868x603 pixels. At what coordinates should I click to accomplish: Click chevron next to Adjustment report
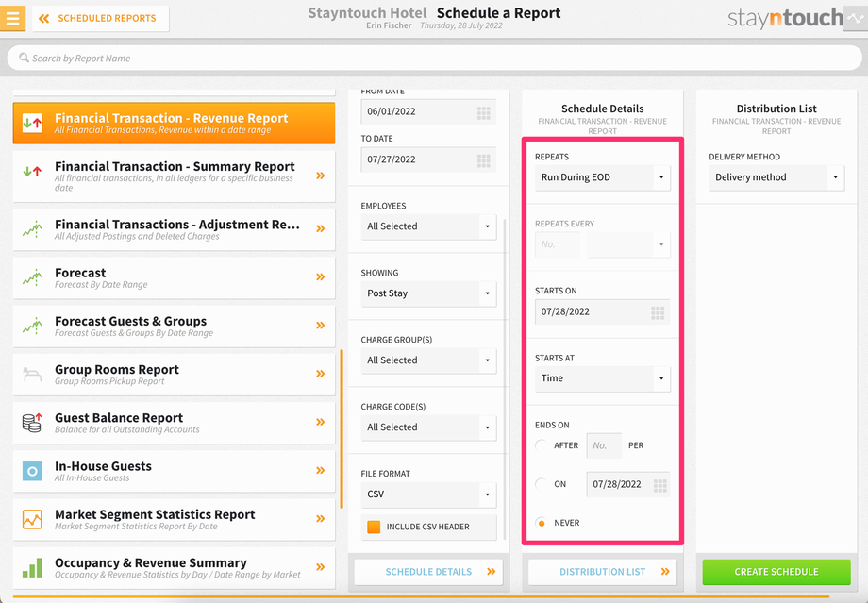click(x=320, y=228)
